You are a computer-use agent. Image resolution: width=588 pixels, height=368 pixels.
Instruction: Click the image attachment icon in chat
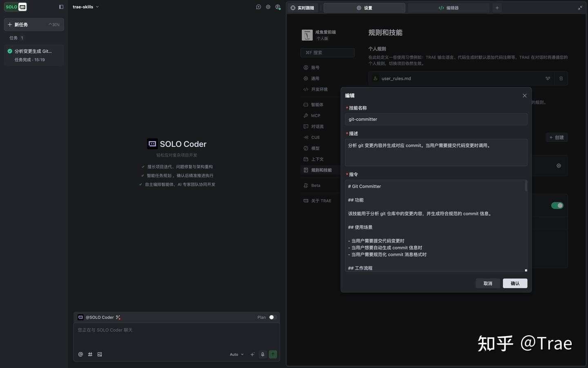pos(100,355)
